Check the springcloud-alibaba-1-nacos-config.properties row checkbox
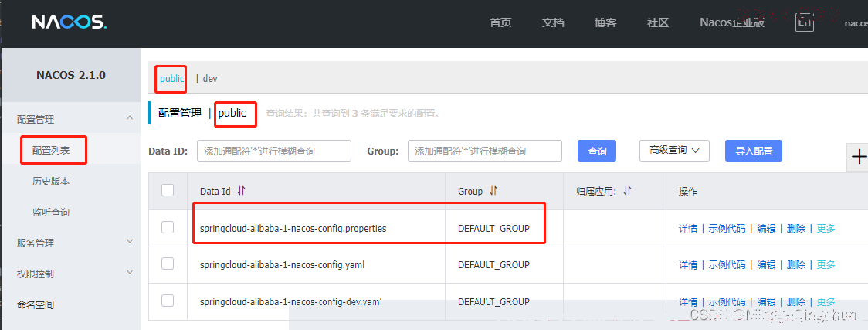868x330 pixels. (168, 227)
